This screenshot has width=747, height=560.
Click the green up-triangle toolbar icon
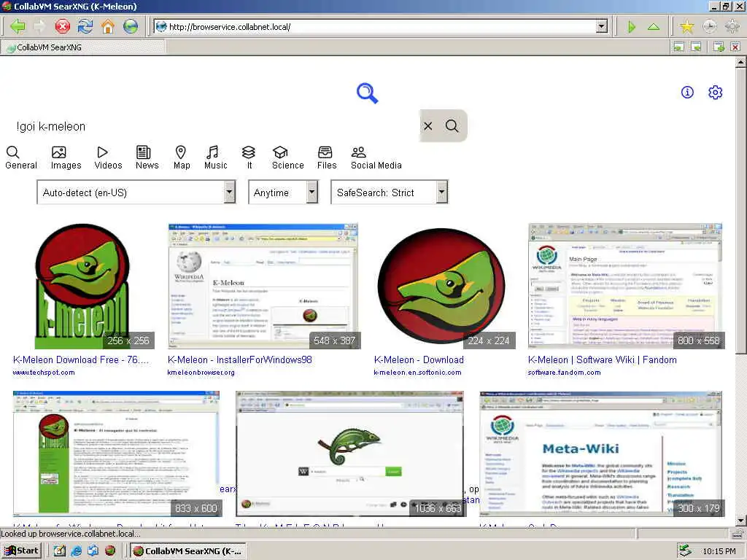(654, 27)
